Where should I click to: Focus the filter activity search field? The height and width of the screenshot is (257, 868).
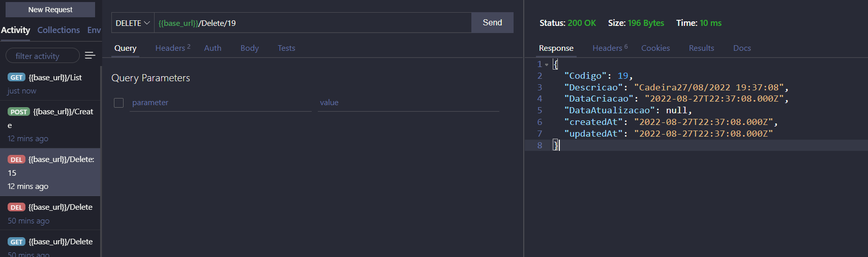tap(43, 56)
